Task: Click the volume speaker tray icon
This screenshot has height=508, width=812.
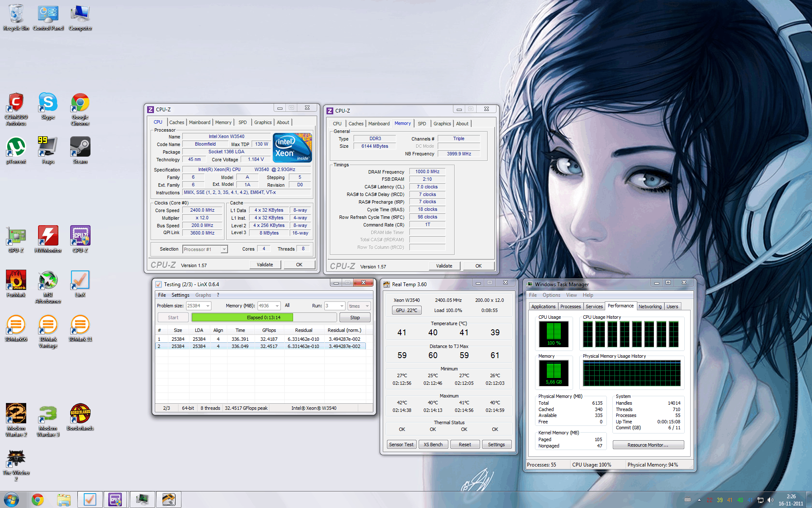Action: pos(771,500)
